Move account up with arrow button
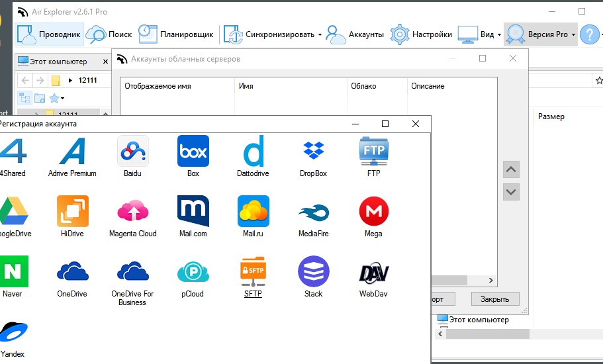 [x=511, y=169]
